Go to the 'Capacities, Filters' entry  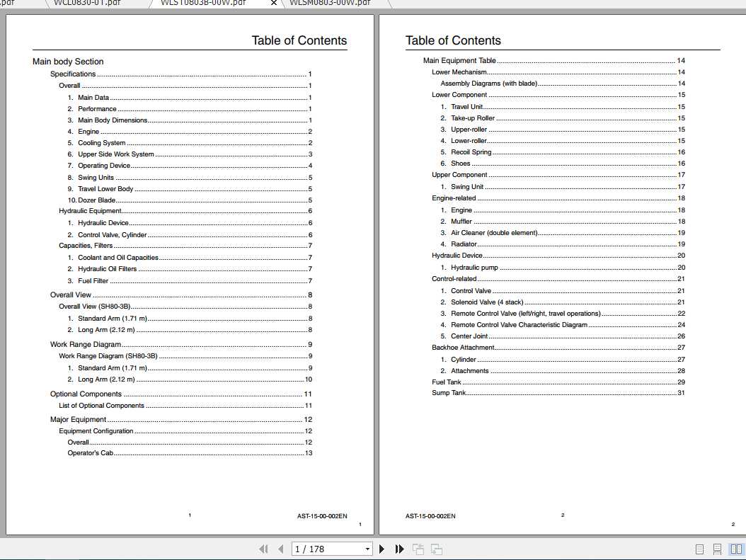click(185, 246)
